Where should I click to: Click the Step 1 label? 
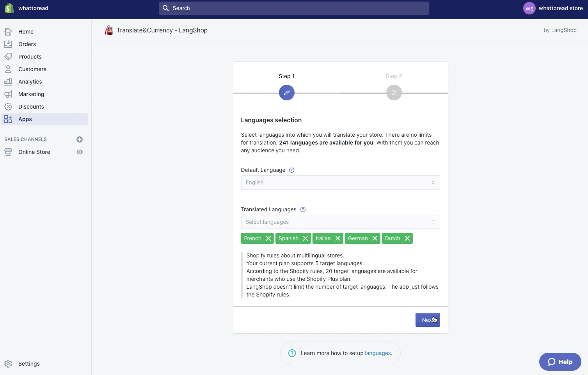287,76
